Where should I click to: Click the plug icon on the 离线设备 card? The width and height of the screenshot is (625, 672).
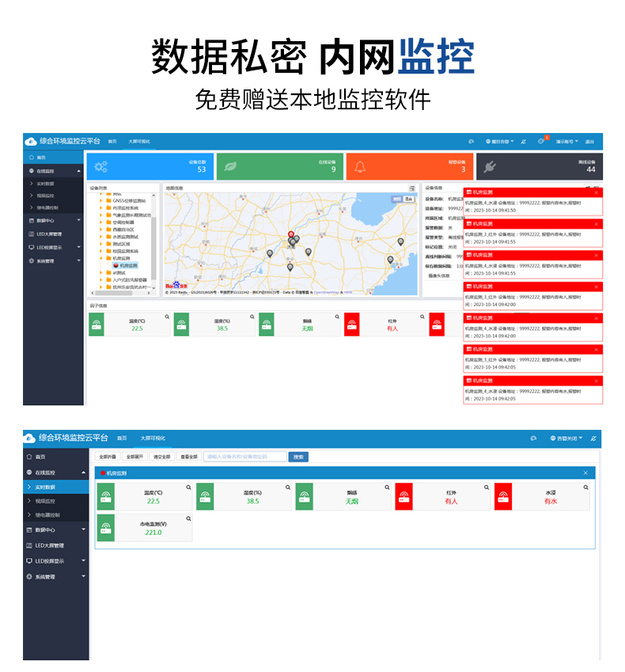pyautogui.click(x=489, y=167)
